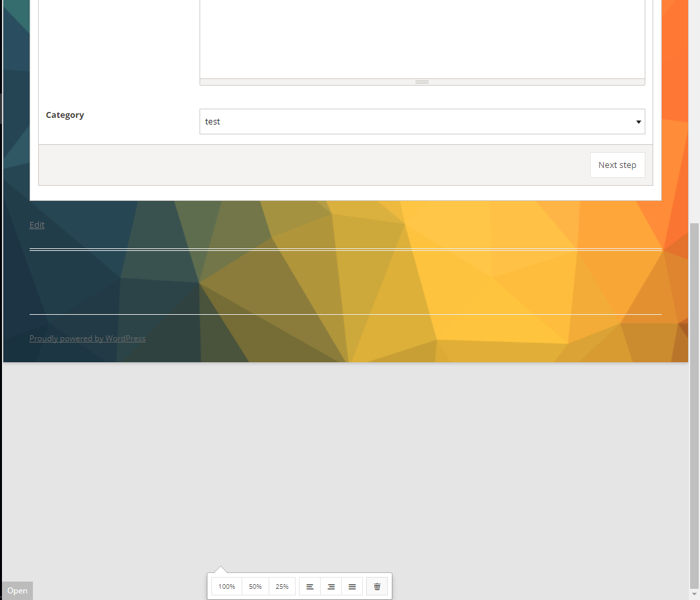Click the Next step button
The height and width of the screenshot is (600, 700).
click(618, 165)
